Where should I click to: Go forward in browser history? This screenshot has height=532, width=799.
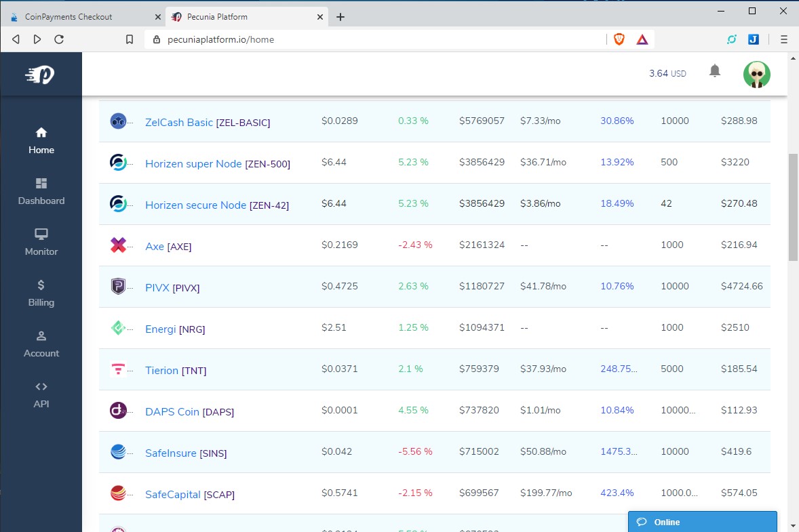click(x=37, y=39)
